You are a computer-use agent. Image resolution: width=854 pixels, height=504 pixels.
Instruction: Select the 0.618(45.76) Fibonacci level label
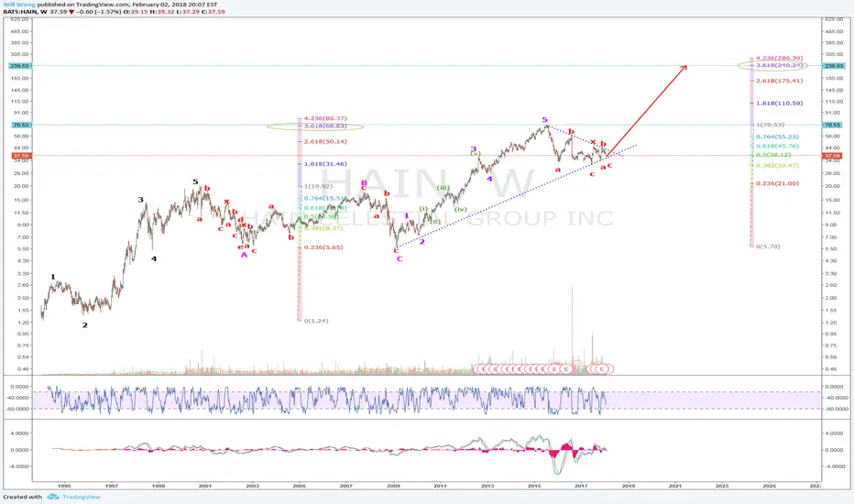[x=777, y=146]
